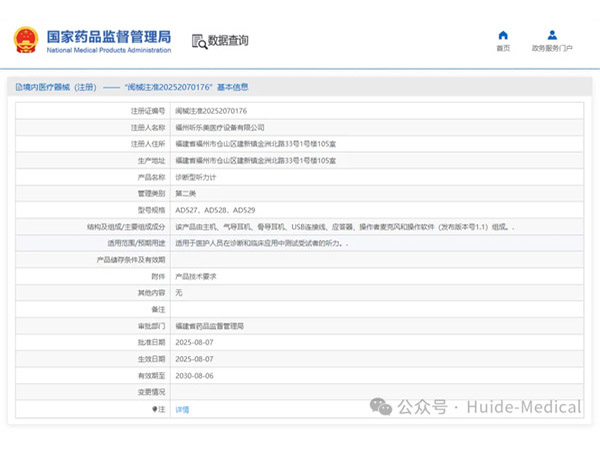Screen dimensions: 600x450
Task: Click the 有效期至 date 2030-08-06
Action: coord(195,376)
